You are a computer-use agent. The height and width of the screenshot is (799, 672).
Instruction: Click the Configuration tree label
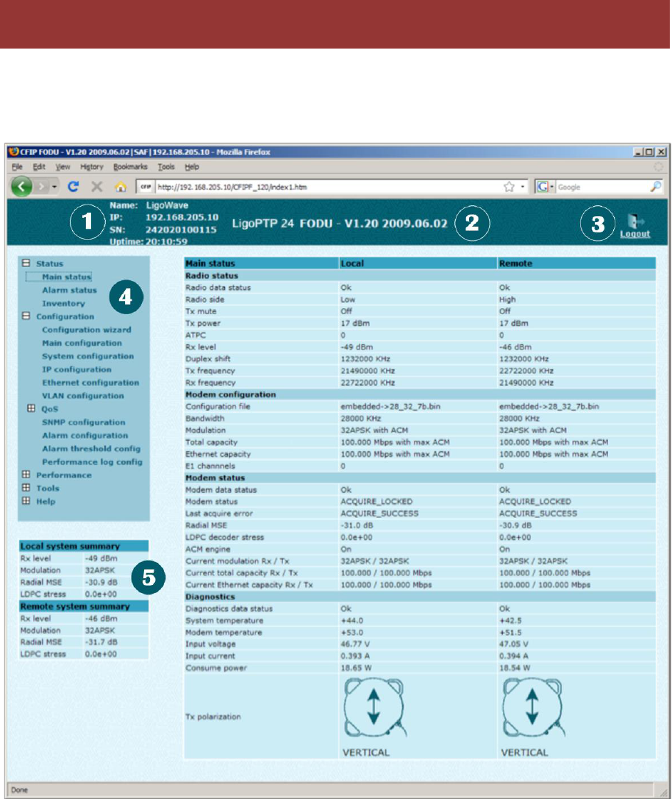(65, 316)
